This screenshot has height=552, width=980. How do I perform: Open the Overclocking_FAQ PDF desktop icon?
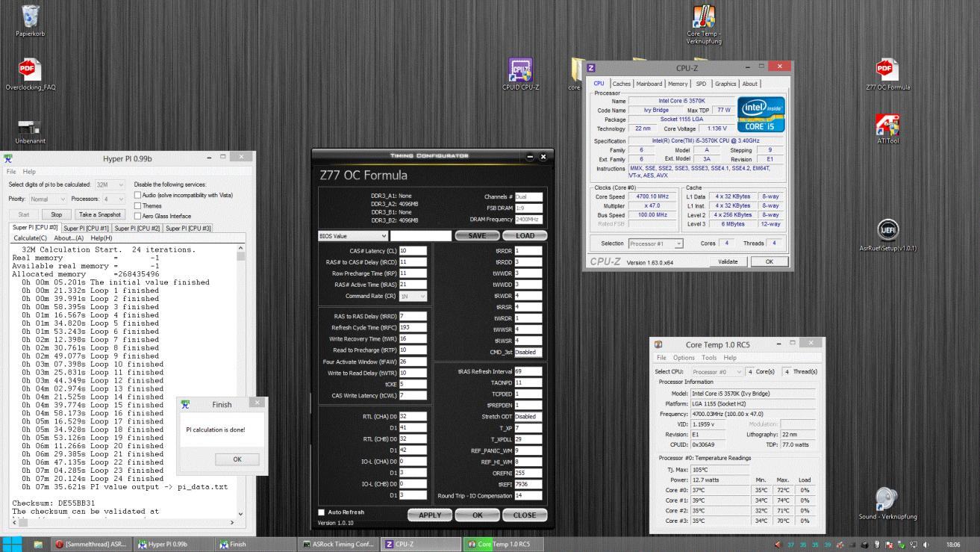(x=31, y=69)
